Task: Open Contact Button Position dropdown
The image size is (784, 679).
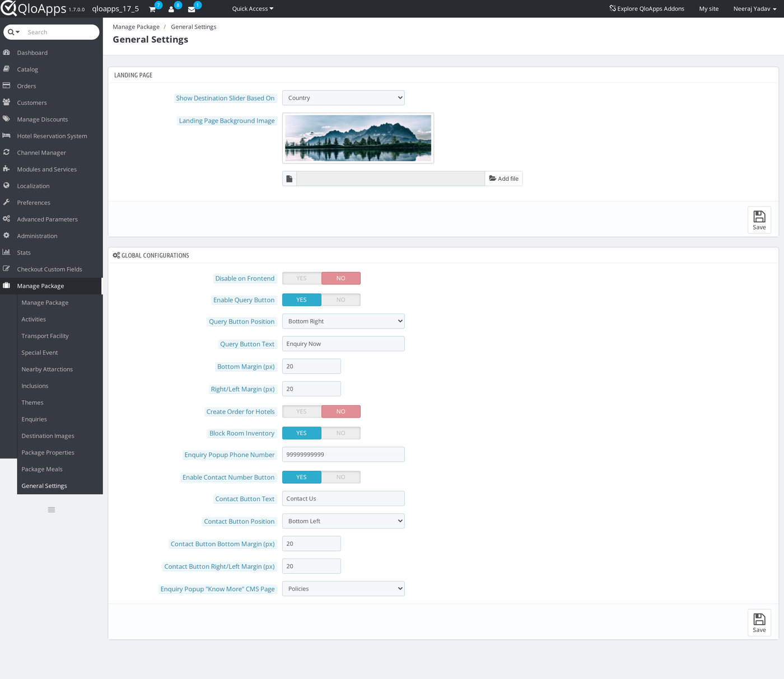Action: pos(343,521)
